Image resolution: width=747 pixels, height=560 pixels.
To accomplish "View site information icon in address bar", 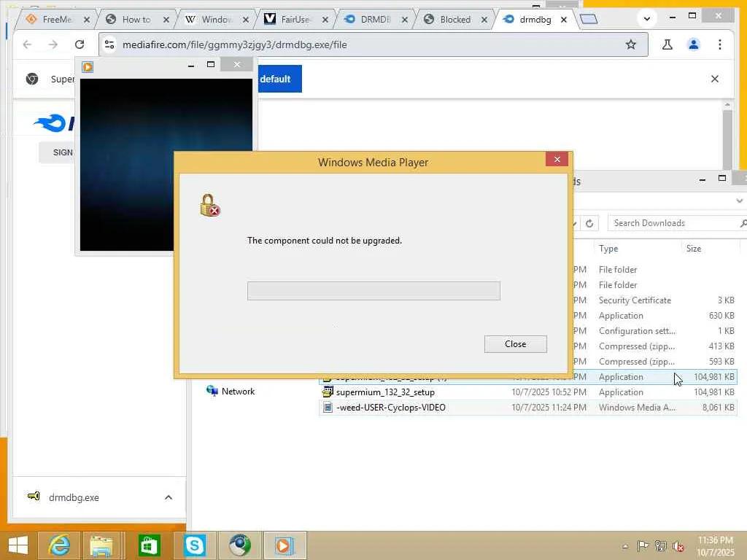I will tap(109, 44).
